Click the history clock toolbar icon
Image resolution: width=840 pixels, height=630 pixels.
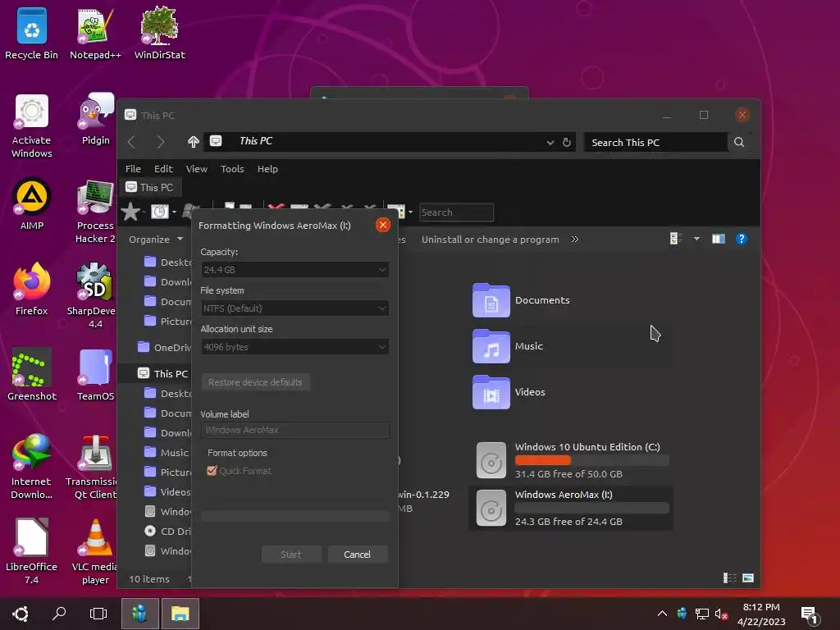click(x=160, y=212)
